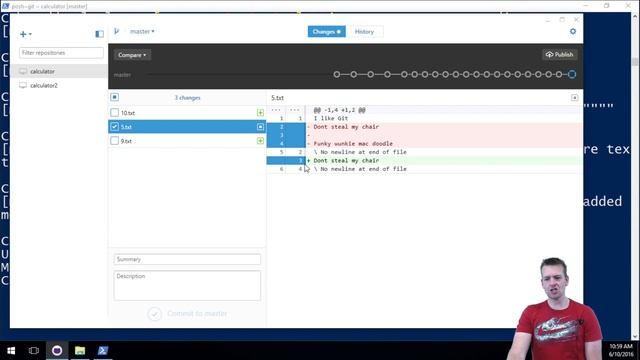
Task: Toggle the select-all changes checkbox
Action: coord(115,97)
